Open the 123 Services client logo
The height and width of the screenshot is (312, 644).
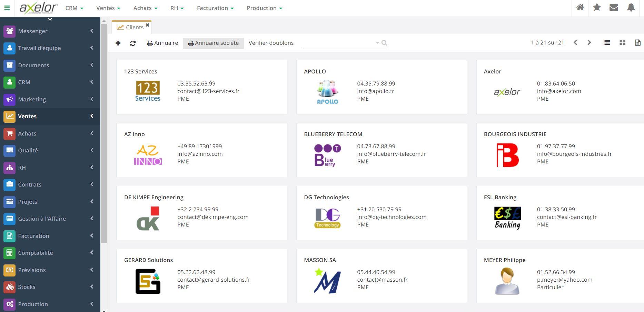pyautogui.click(x=148, y=91)
